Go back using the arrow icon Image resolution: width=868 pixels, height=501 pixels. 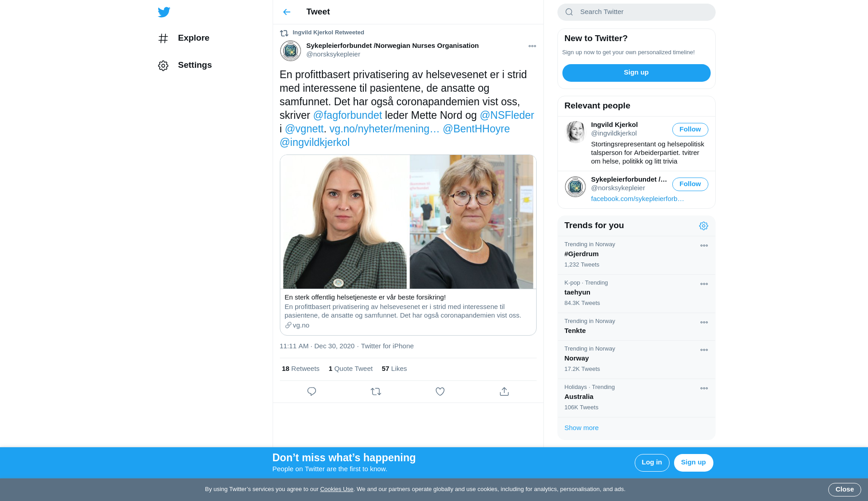tap(287, 12)
